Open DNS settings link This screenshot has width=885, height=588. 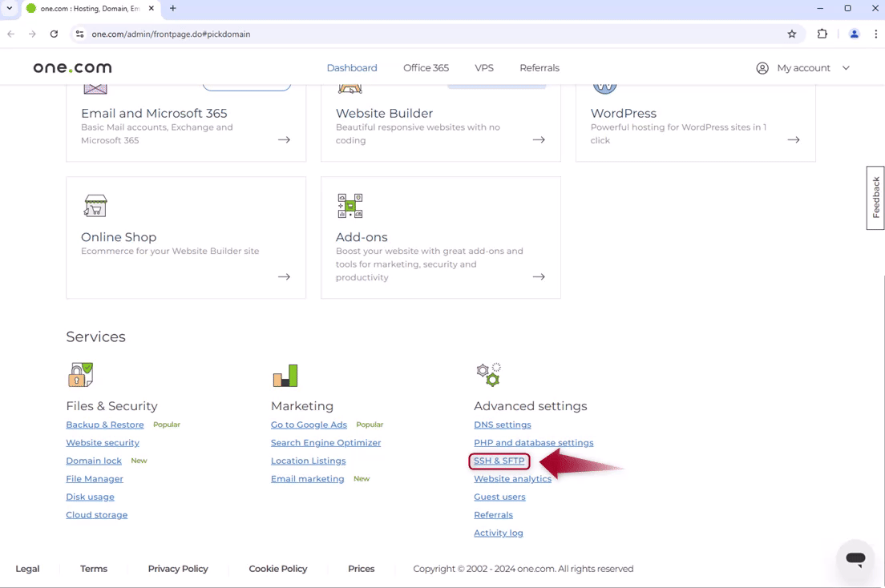point(502,425)
